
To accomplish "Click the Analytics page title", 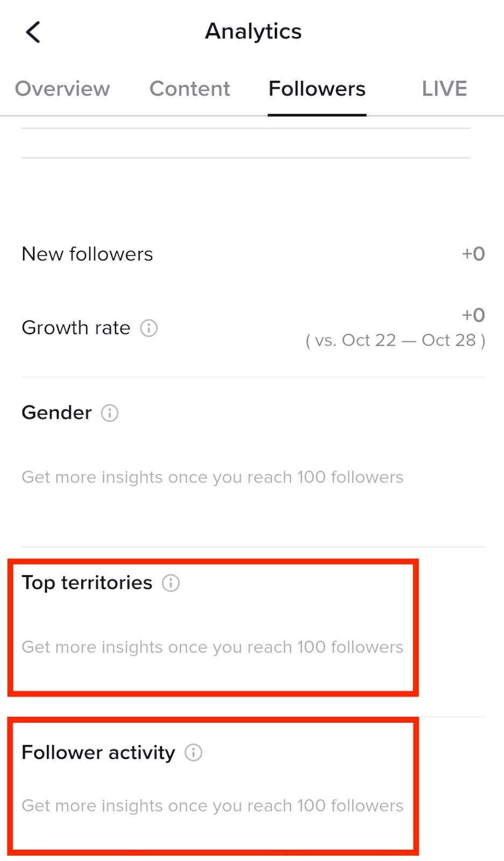I will click(253, 31).
